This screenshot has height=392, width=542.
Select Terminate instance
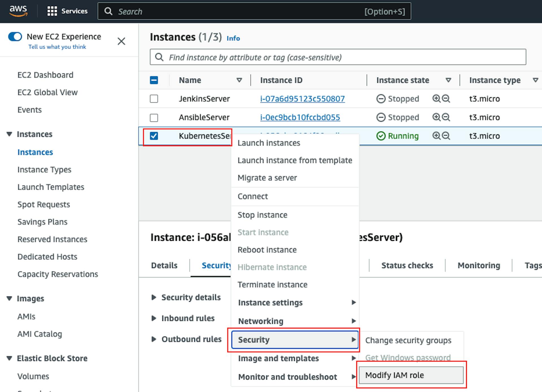pyautogui.click(x=295, y=284)
